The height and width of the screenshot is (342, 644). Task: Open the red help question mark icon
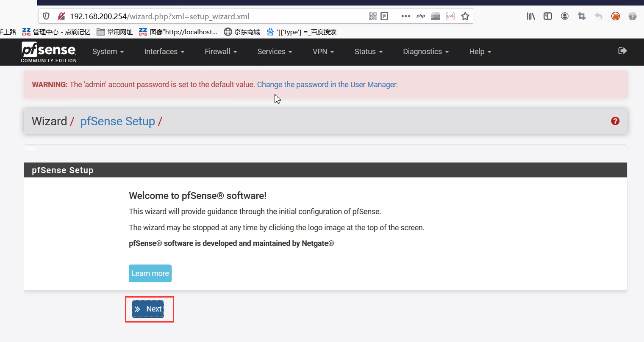click(x=615, y=121)
